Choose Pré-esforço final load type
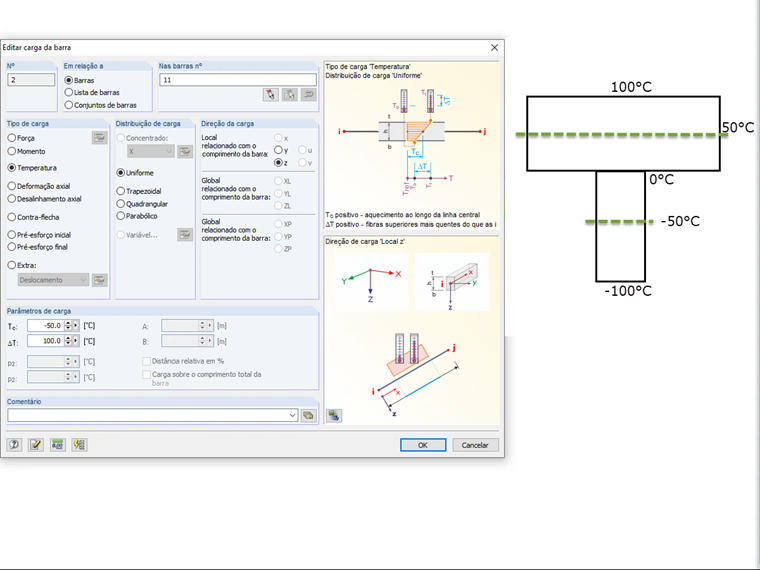This screenshot has height=570, width=760. (12, 247)
